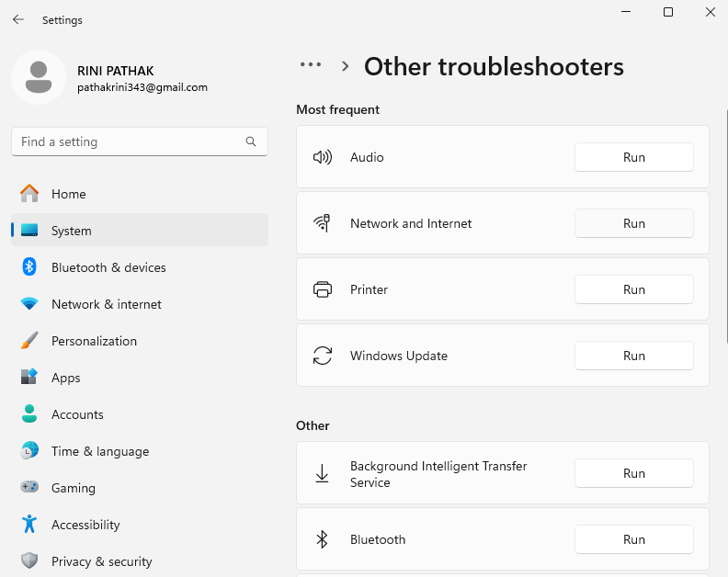Click the Bluetooth & devices sidebar icon
Viewport: 728px width, 577px height.
(29, 267)
